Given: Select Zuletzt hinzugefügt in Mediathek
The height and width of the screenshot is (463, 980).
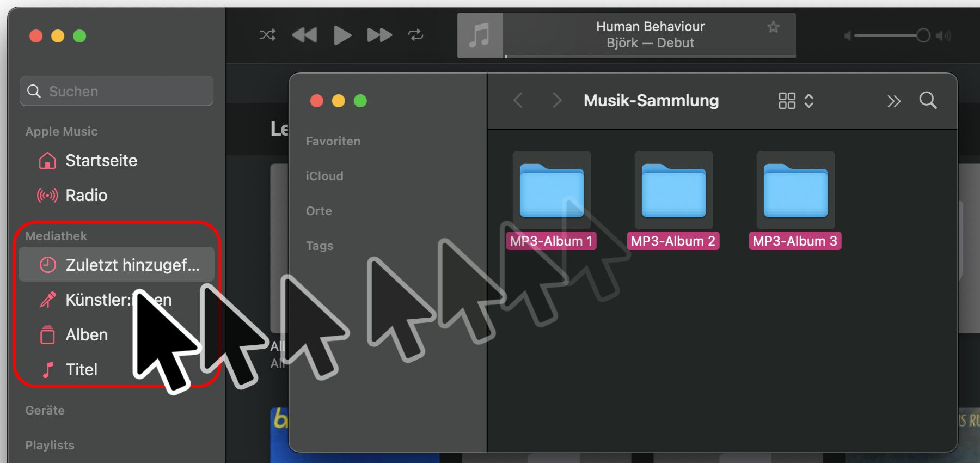Looking at the screenshot, I should [x=117, y=265].
